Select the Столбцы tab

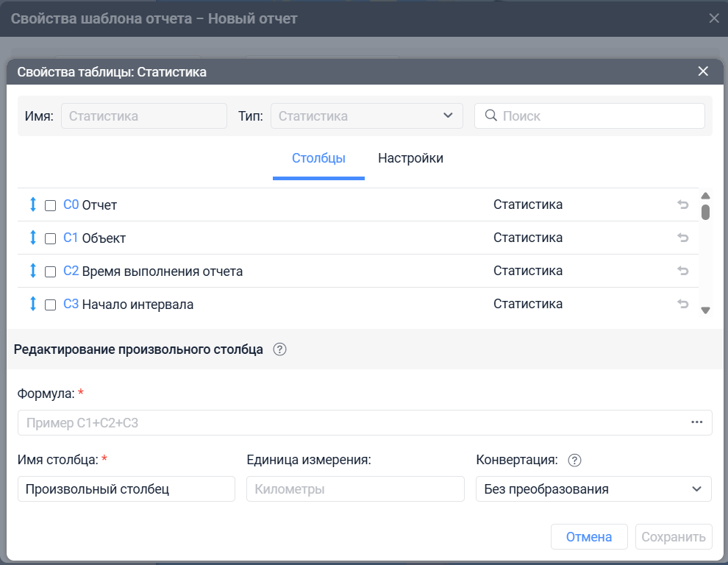click(x=318, y=158)
